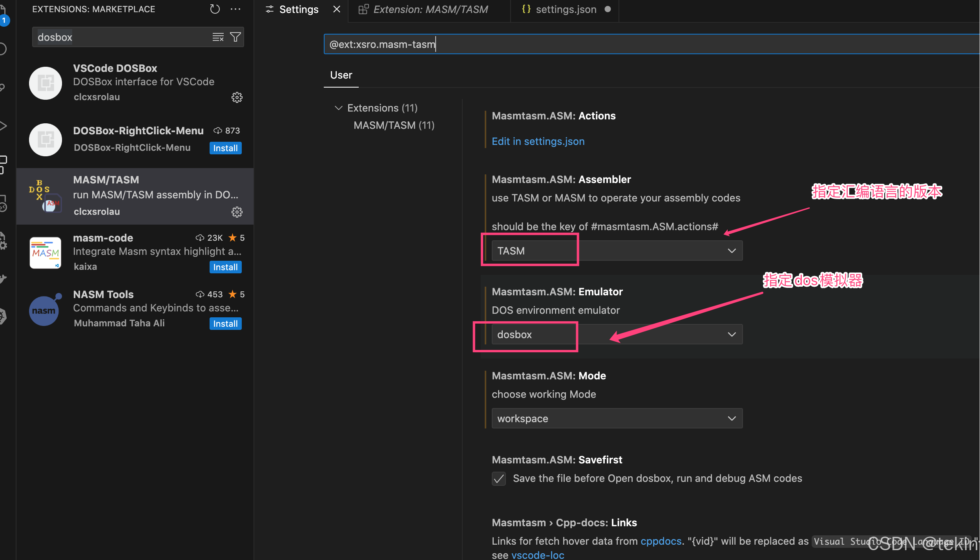
Task: Open the NASM Tools extension title
Action: [103, 295]
